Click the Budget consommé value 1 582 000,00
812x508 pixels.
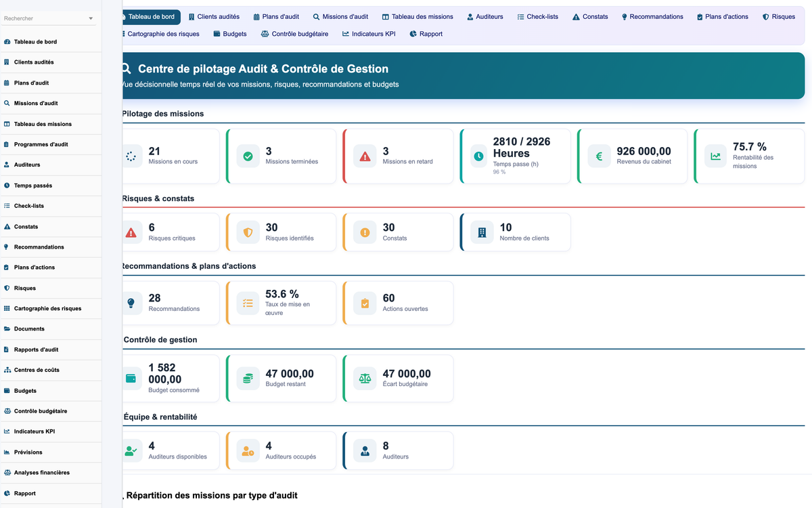(166, 374)
